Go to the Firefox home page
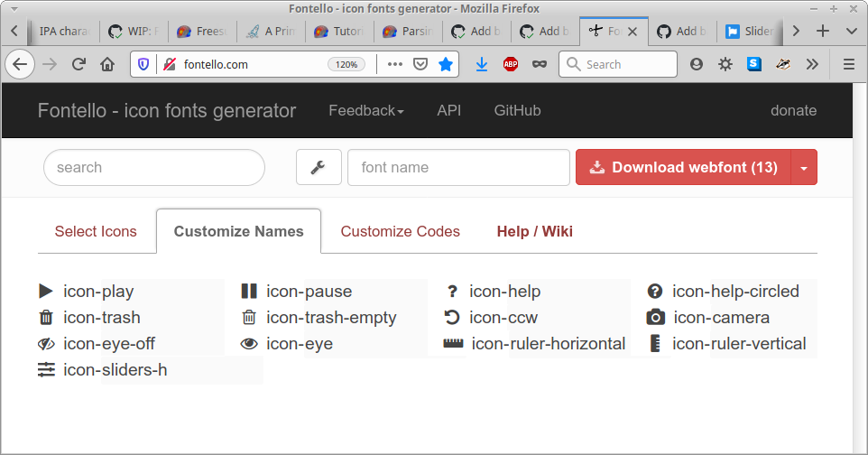The height and width of the screenshot is (455, 868). tap(107, 65)
